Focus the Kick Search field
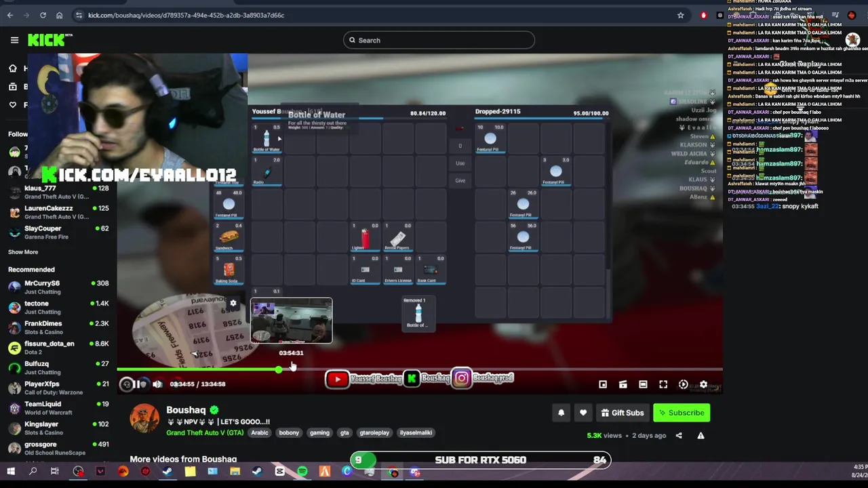 click(439, 40)
